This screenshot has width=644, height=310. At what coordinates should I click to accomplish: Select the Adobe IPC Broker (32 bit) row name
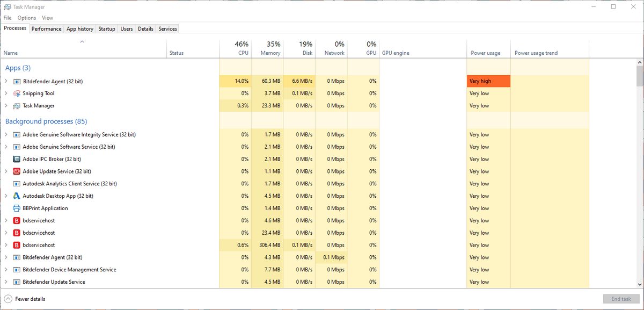point(52,159)
